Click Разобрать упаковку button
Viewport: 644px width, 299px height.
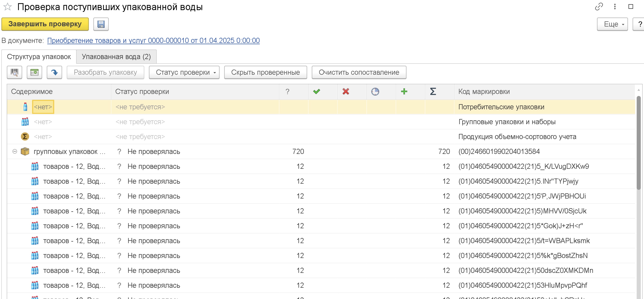point(105,72)
